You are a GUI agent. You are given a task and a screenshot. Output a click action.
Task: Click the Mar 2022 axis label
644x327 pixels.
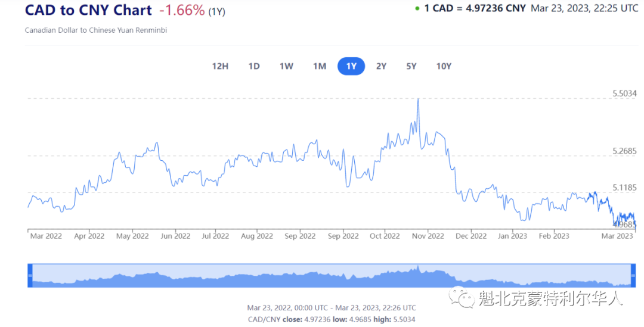(x=46, y=236)
